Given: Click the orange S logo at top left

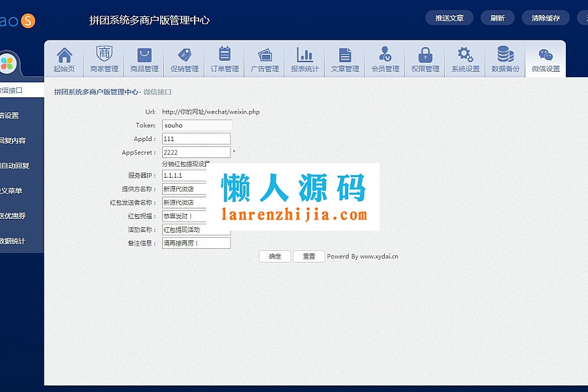Looking at the screenshot, I should click(x=27, y=21).
